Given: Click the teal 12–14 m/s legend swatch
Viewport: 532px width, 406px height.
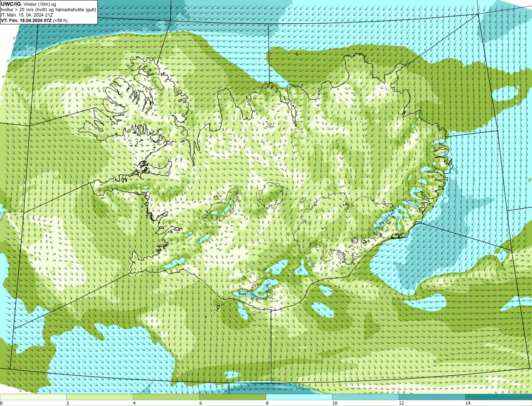Looking at the screenshot, I should point(432,397).
